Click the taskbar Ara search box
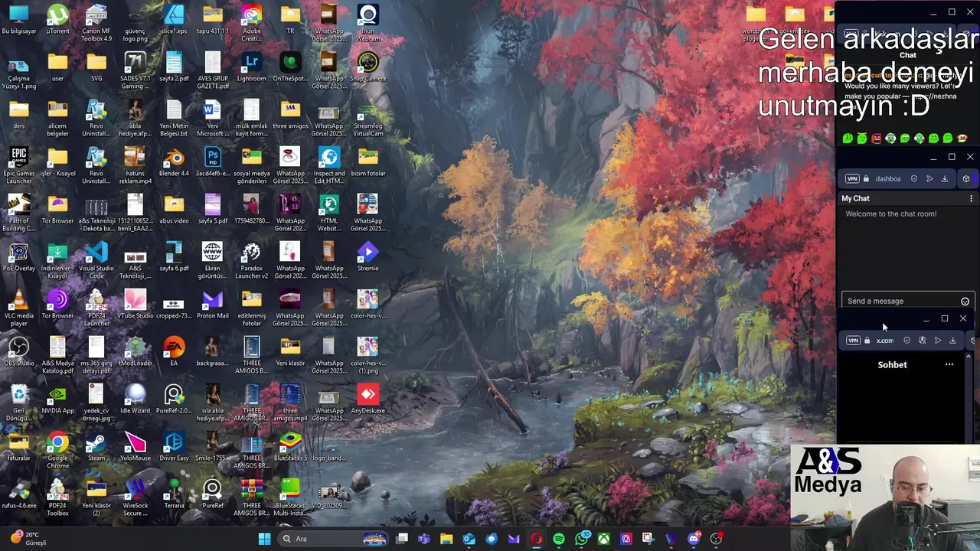 [333, 539]
